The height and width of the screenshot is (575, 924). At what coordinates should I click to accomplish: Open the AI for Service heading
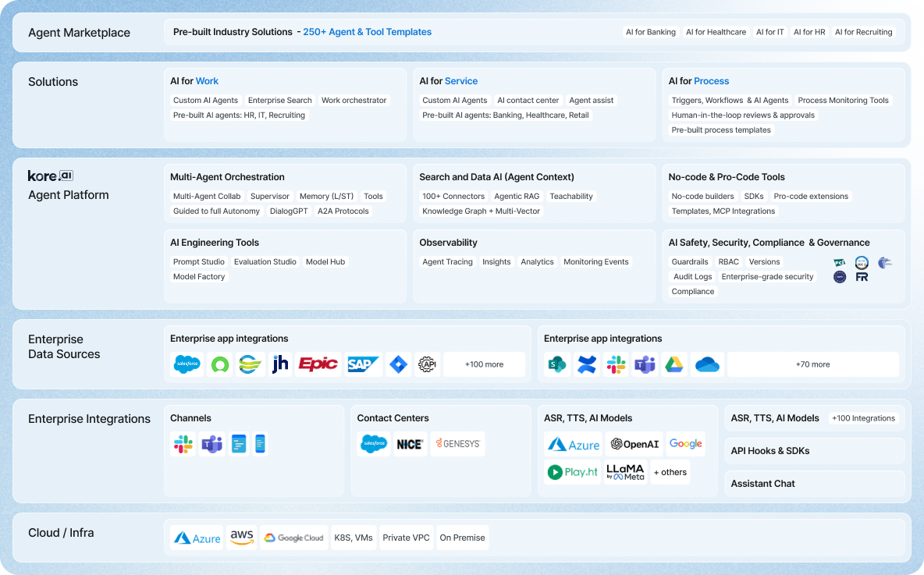pos(449,80)
